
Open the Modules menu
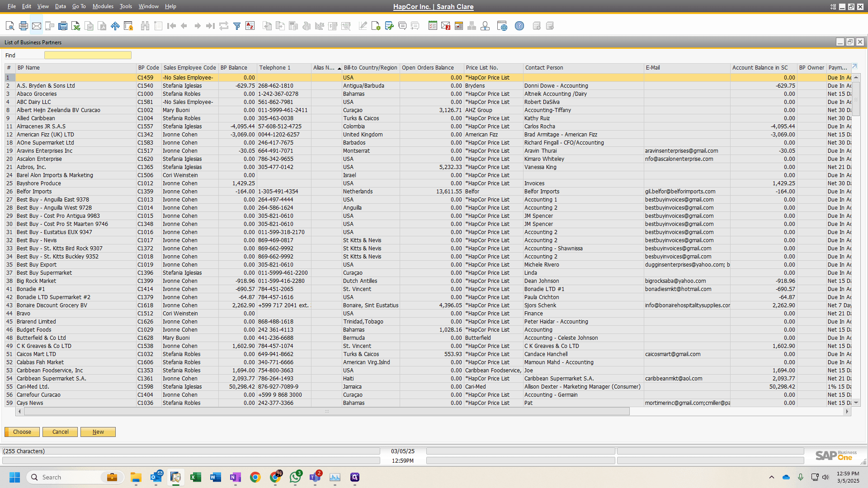pyautogui.click(x=103, y=6)
